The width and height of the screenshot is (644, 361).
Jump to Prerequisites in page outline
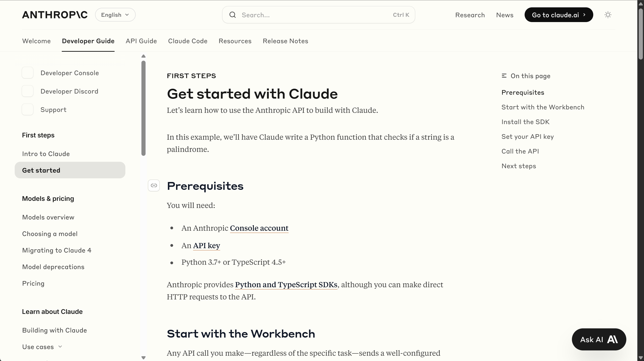point(523,93)
